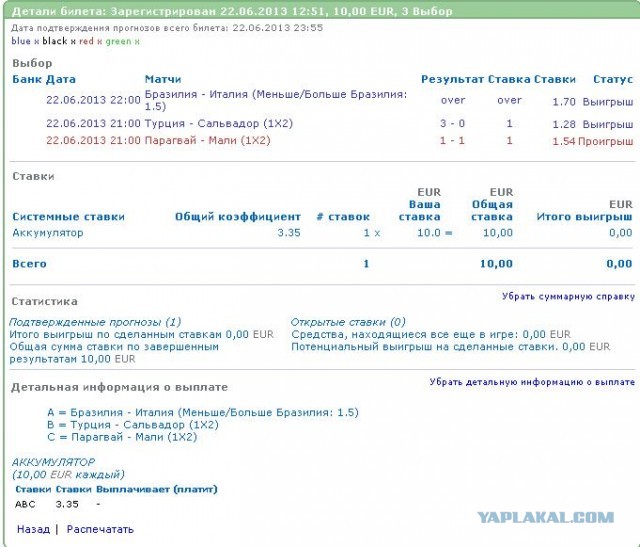Collapse summary via 'Убрать суммарную справку'

pos(567,296)
